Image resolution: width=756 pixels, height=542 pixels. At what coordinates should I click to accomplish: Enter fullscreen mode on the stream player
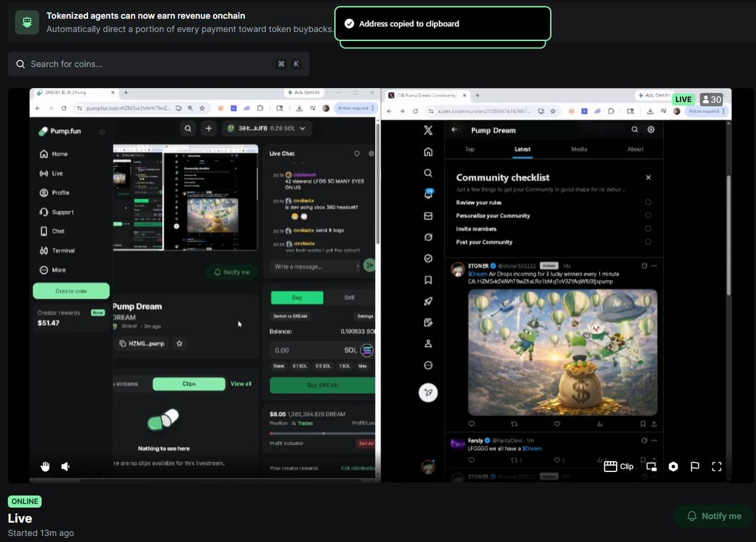click(716, 466)
